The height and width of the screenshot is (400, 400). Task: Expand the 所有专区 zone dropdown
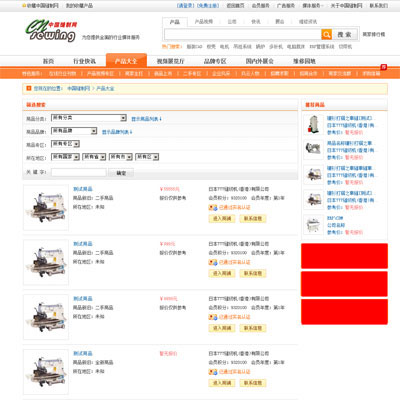[x=65, y=144]
